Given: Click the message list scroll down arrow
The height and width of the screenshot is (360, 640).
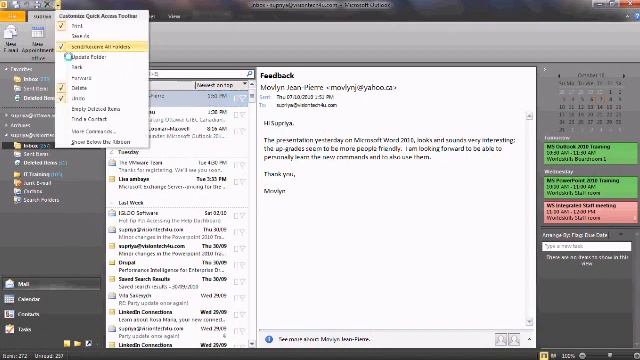Looking at the screenshot, I should point(251,344).
